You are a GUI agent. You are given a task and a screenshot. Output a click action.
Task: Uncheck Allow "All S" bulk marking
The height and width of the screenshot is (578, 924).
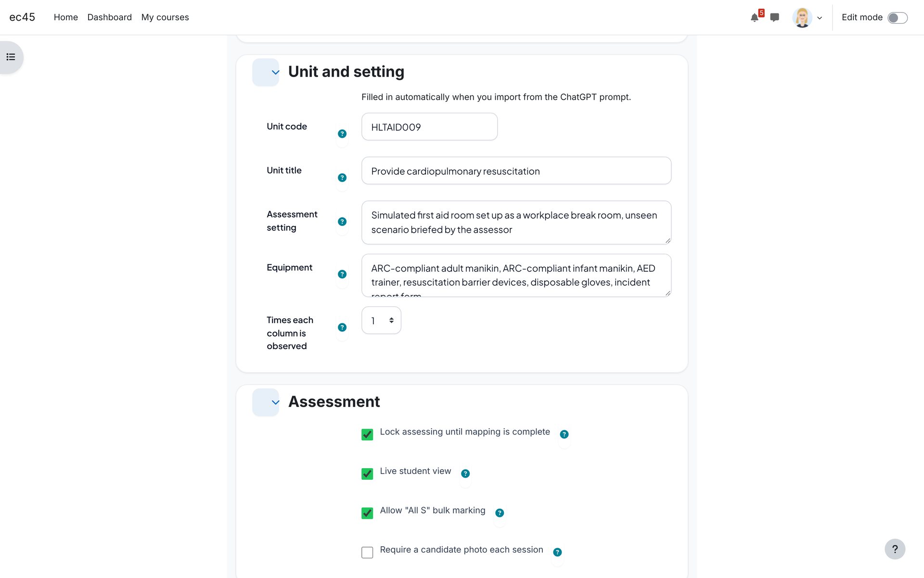(367, 513)
